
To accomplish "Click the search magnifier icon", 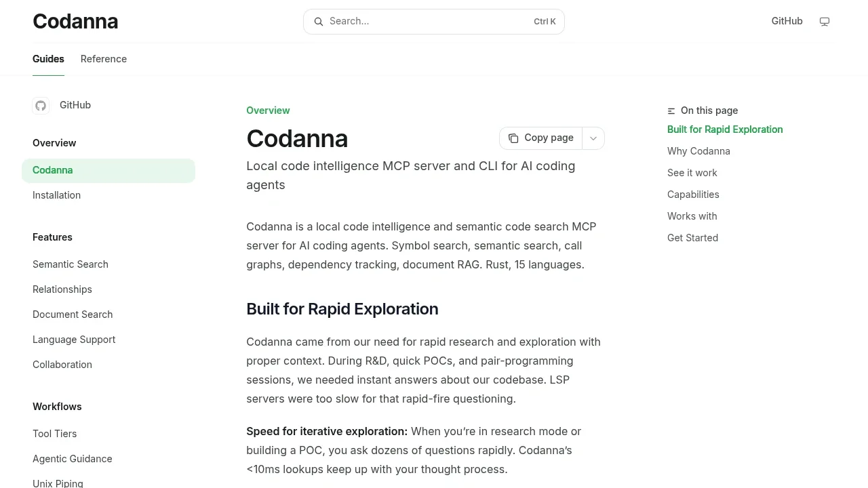I will pos(318,22).
